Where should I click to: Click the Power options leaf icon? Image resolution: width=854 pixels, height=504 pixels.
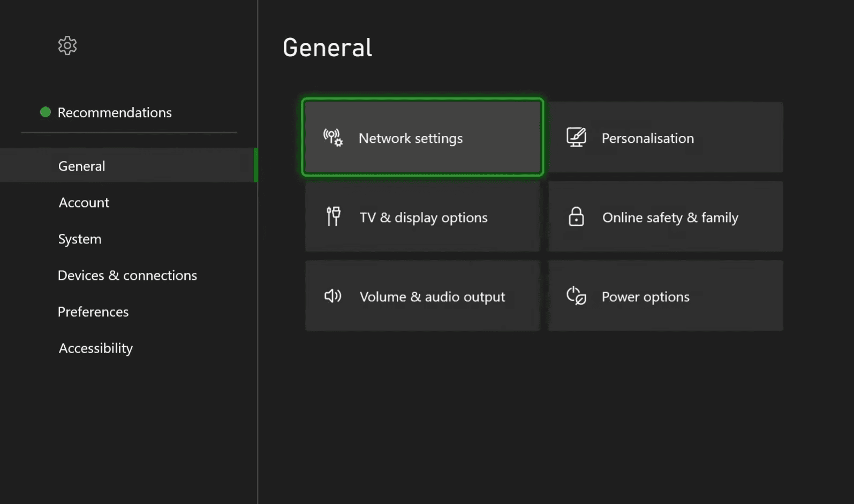tap(576, 296)
